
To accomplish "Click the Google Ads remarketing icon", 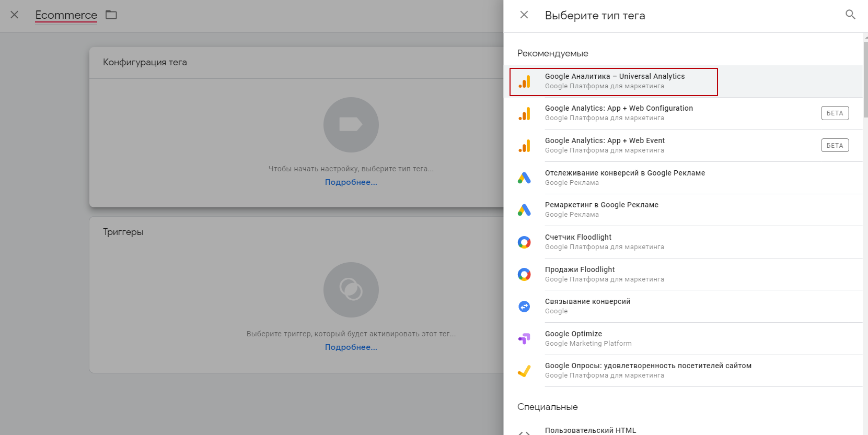I will (x=524, y=210).
